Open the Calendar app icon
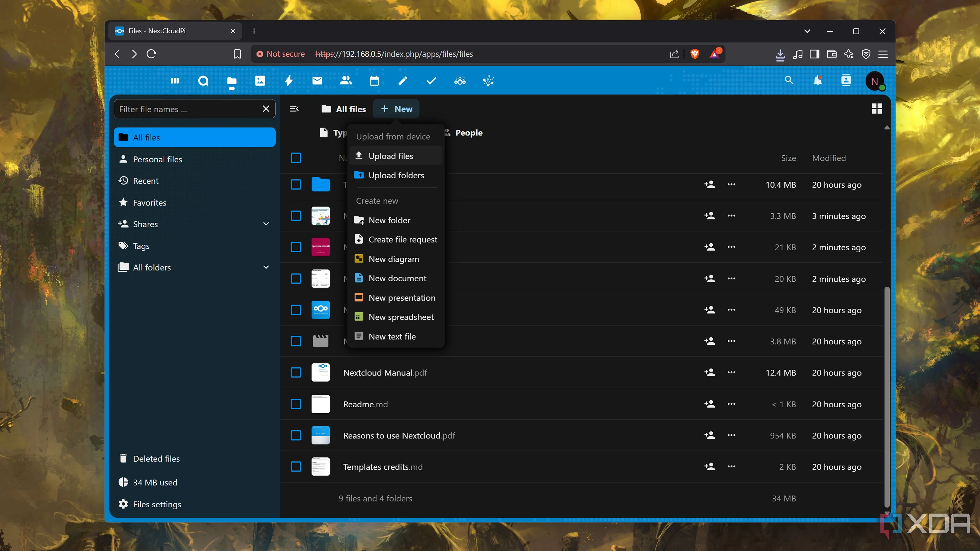The image size is (980, 551). (374, 81)
